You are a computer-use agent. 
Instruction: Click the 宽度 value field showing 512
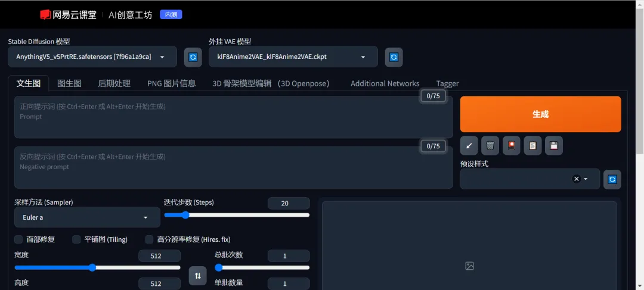click(x=159, y=256)
